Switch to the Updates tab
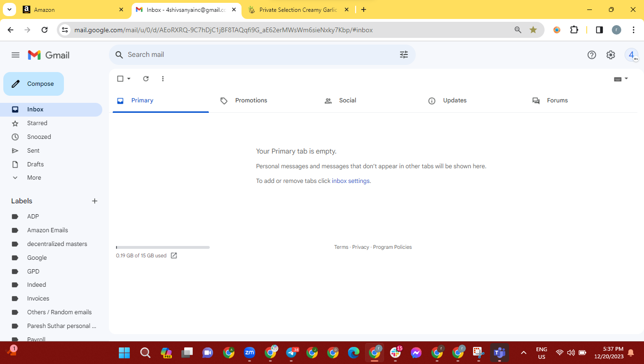 [x=473, y=100]
